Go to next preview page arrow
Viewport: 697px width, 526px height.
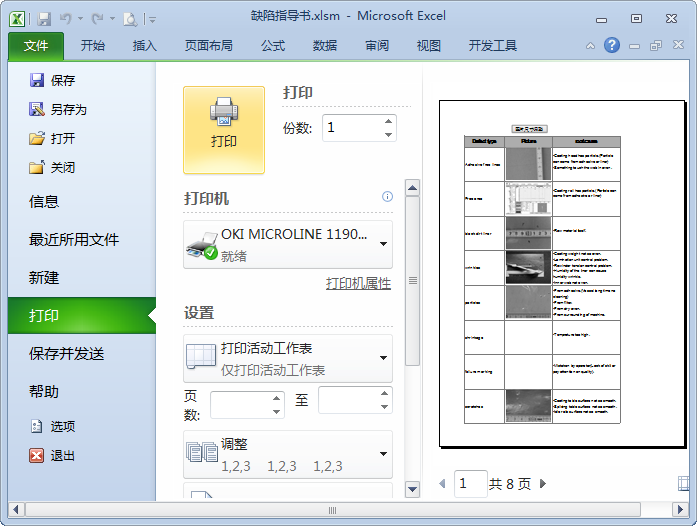[543, 484]
